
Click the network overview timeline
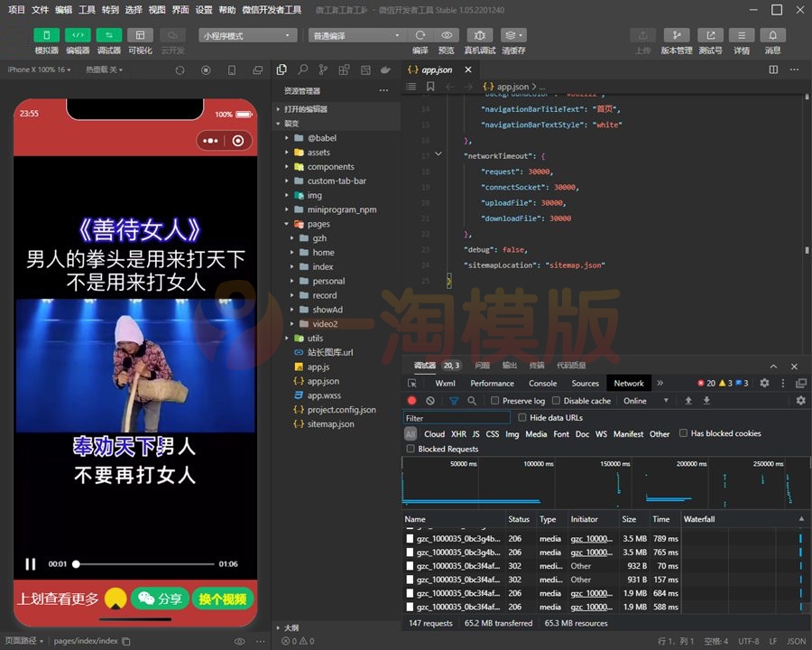[x=604, y=483]
